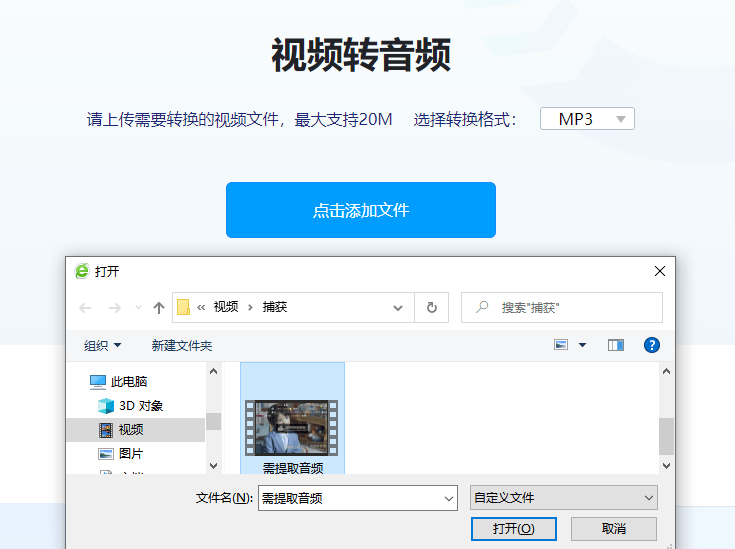Click the back navigation arrow
The height and width of the screenshot is (549, 735).
pyautogui.click(x=85, y=308)
